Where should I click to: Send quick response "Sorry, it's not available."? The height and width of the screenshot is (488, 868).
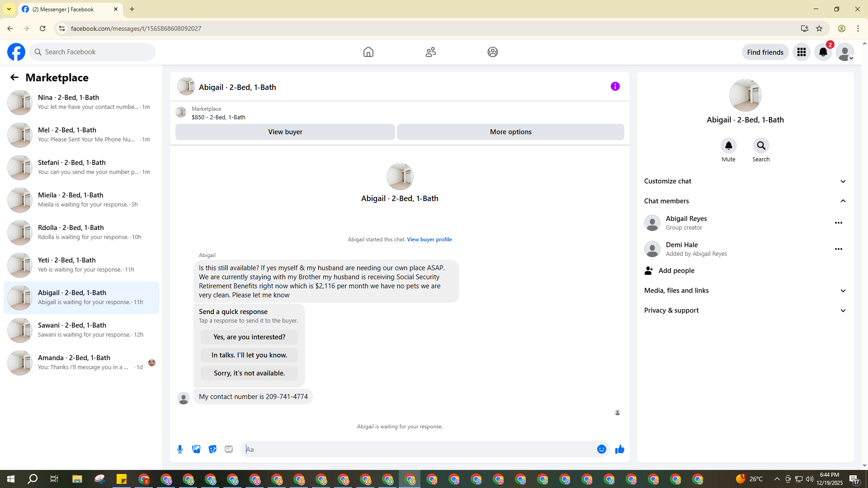pyautogui.click(x=249, y=373)
